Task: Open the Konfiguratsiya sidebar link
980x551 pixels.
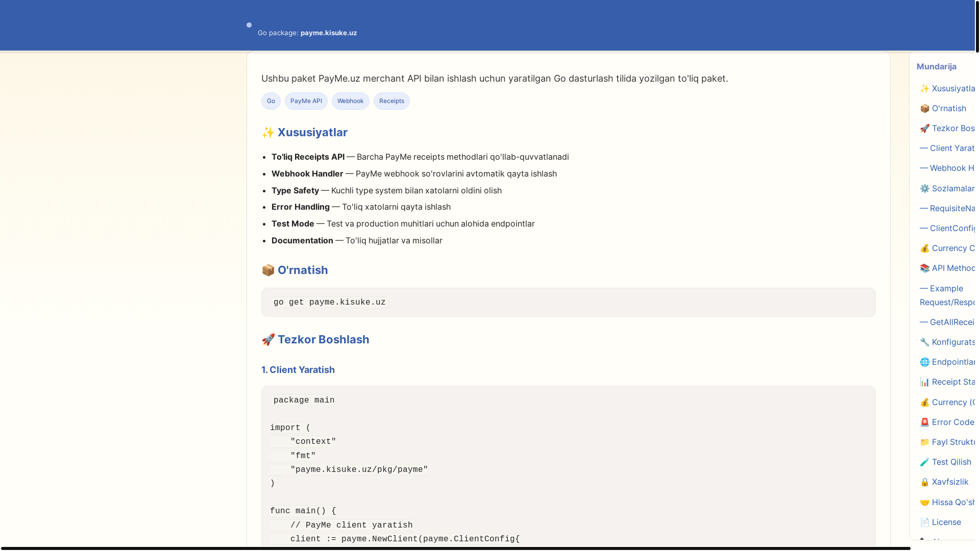Action: pyautogui.click(x=947, y=342)
